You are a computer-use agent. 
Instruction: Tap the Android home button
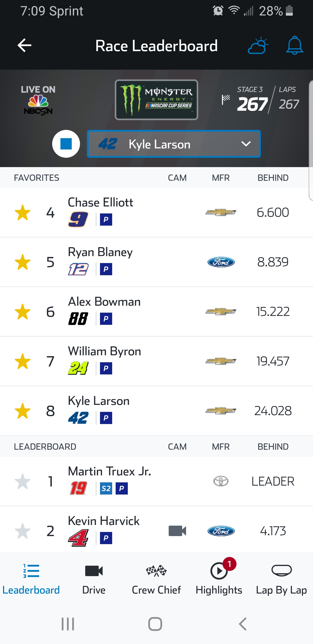point(155,624)
